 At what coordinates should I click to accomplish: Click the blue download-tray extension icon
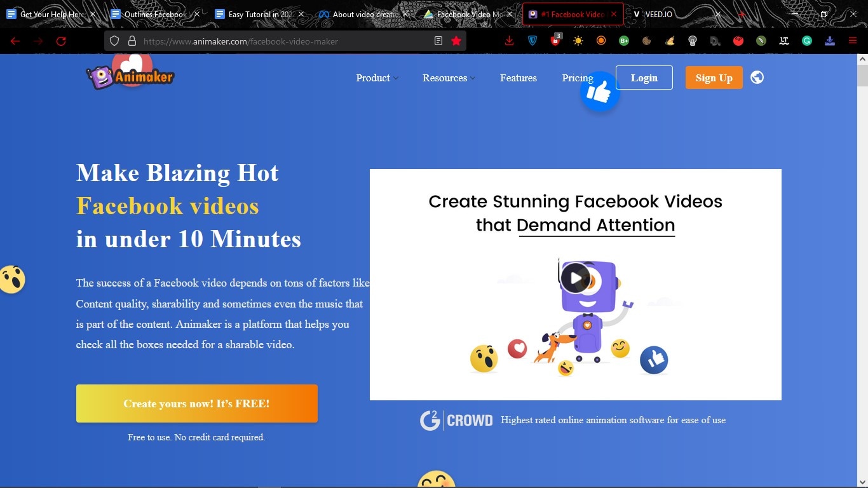830,41
